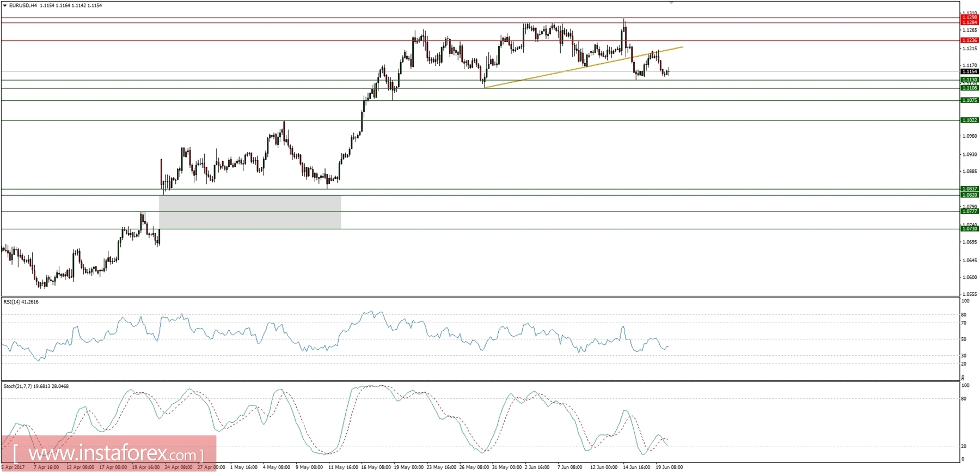980x473 pixels.
Task: Select the gray gap rectangle on chart
Action: pyautogui.click(x=250, y=211)
